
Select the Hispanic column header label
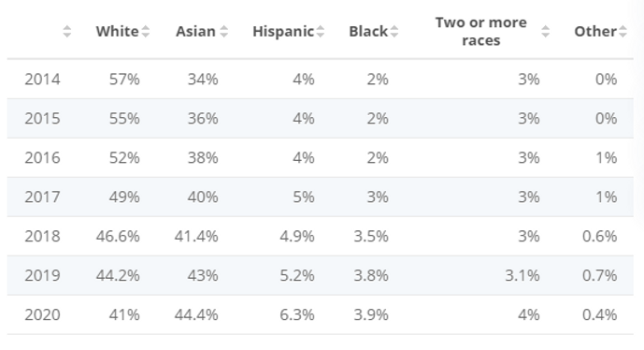[283, 32]
